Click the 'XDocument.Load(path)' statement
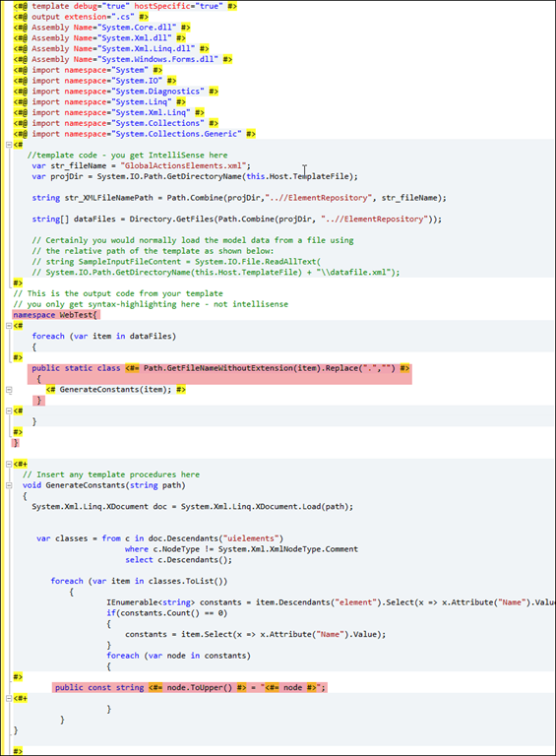The height and width of the screenshot is (756, 556). pos(193,507)
